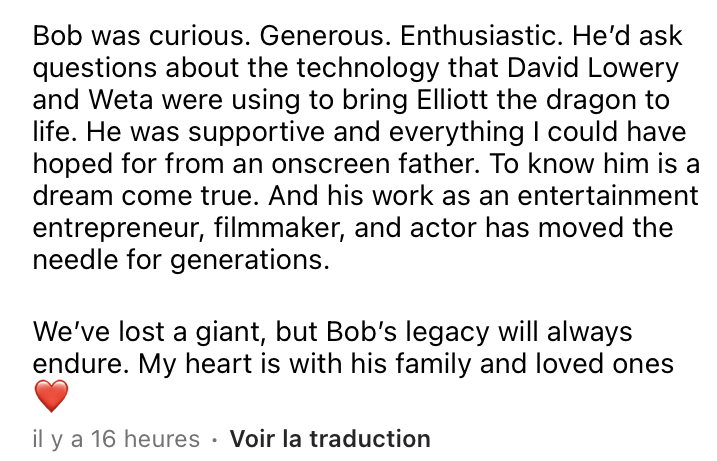Click the paragraph beginning 'We've lost a giant'
This screenshot has height=461, width=717.
click(x=353, y=364)
